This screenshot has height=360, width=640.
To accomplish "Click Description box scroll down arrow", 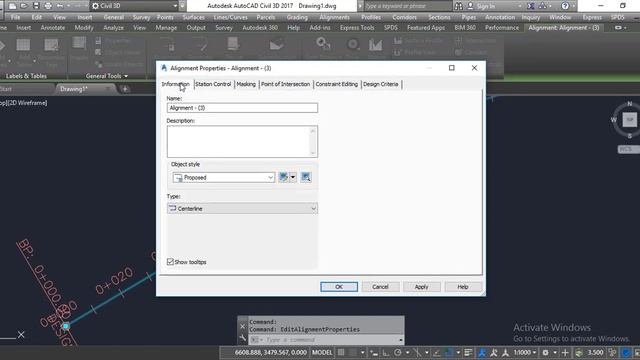I will tap(313, 153).
